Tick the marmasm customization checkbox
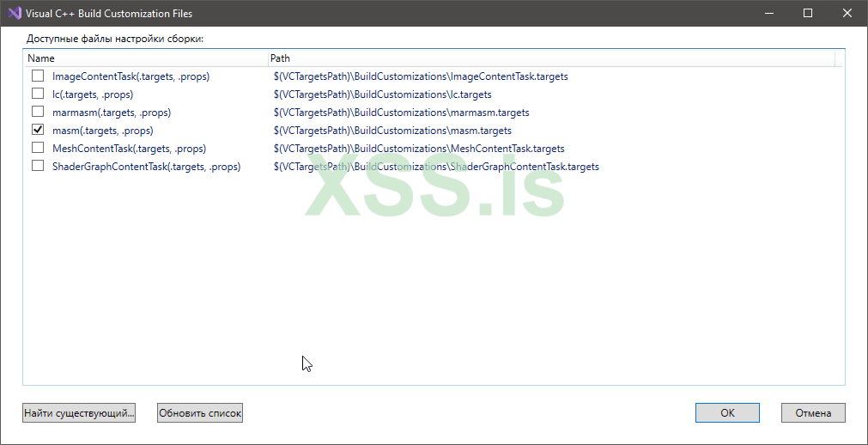 [x=38, y=112]
